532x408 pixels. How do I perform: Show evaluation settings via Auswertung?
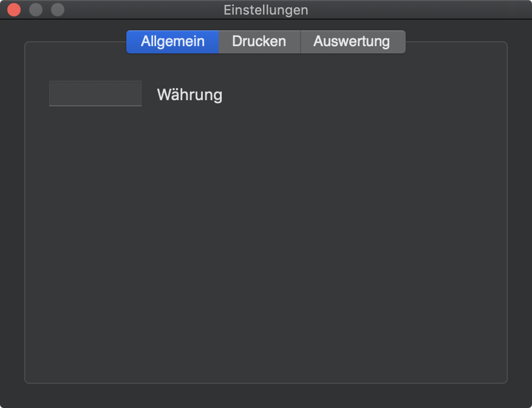point(353,42)
